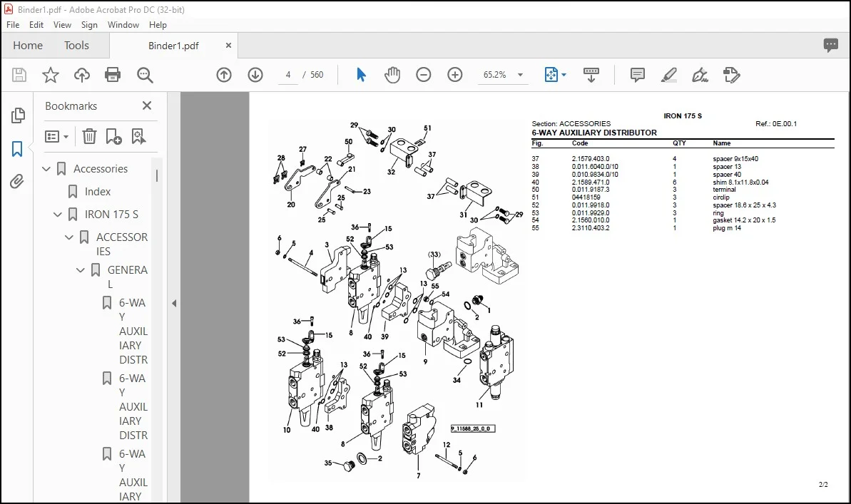Open the Find text search tool

tap(145, 75)
